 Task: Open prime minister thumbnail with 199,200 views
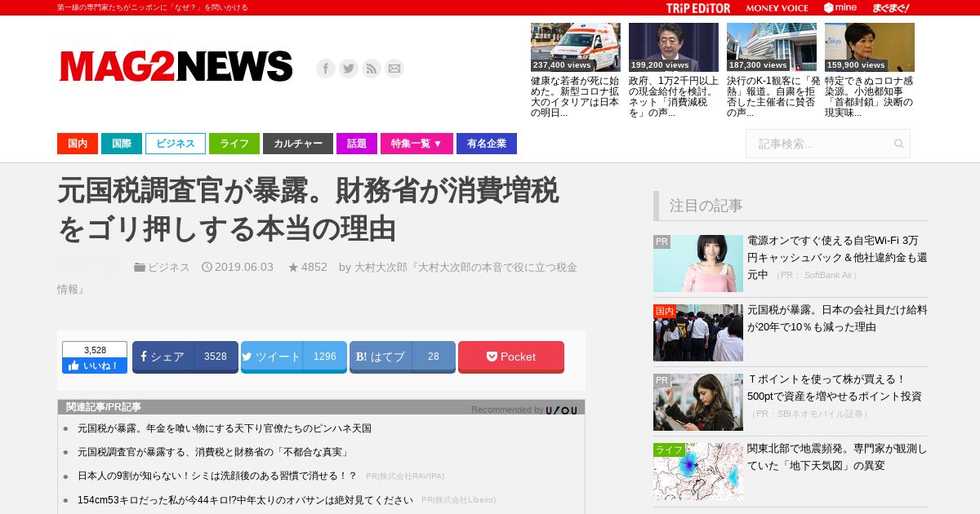click(674, 47)
